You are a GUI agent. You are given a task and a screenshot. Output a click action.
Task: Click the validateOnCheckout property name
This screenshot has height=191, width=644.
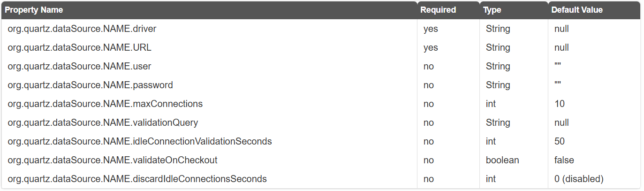tap(113, 160)
